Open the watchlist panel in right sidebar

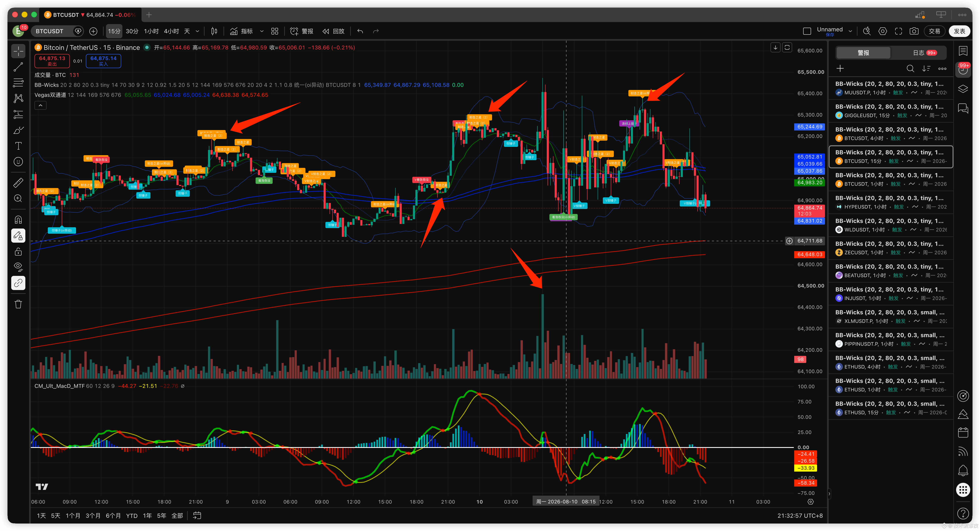pos(963,51)
